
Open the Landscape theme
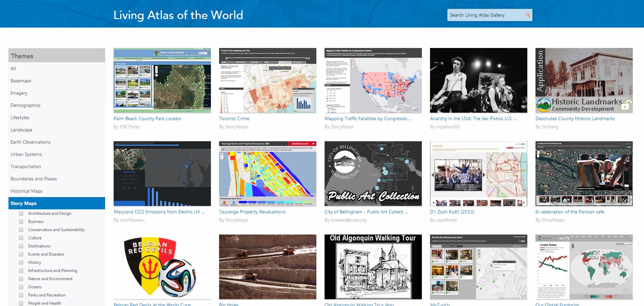click(57, 130)
